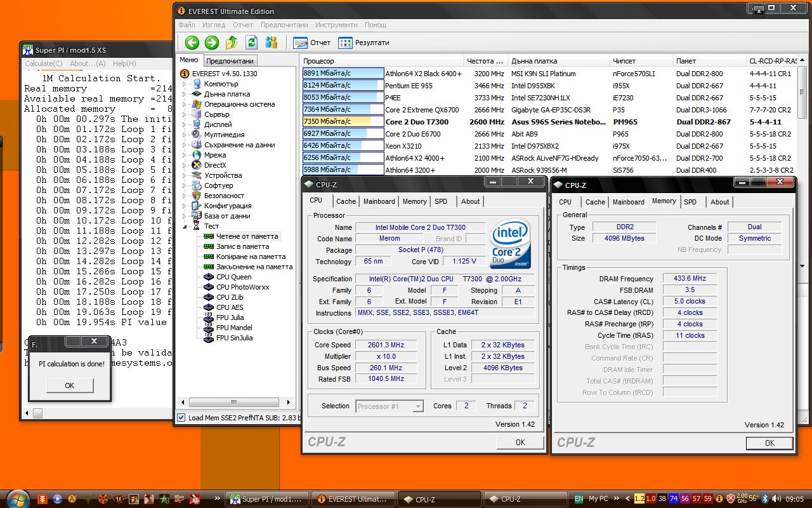This screenshot has height=508, width=812.
Task: Select FPU Mandel benchmark
Action: pos(234,328)
